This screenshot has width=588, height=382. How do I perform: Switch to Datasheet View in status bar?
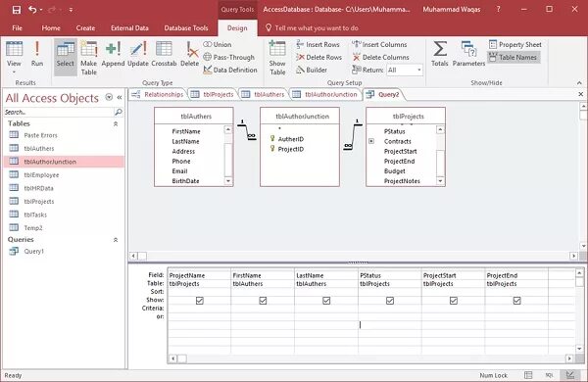click(x=528, y=375)
